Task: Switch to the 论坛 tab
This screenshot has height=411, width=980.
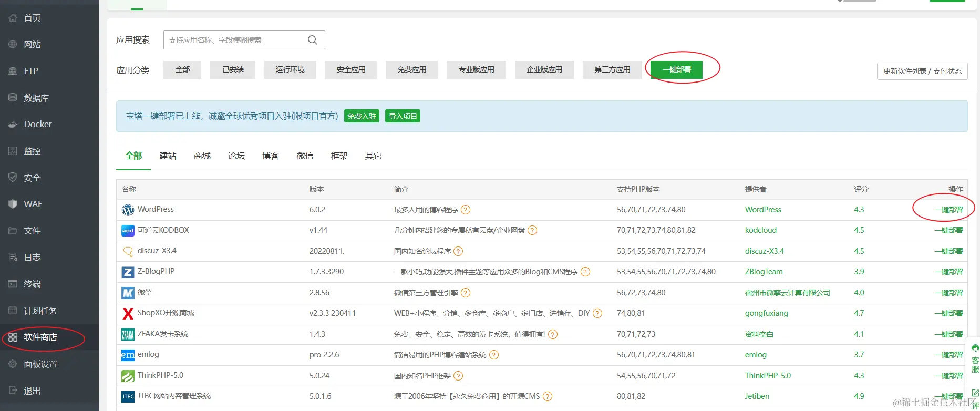Action: [x=236, y=156]
